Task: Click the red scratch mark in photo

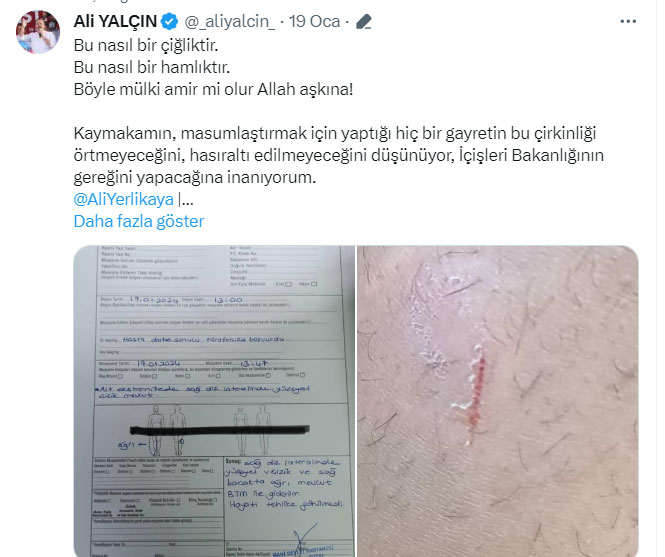Action: [478, 393]
